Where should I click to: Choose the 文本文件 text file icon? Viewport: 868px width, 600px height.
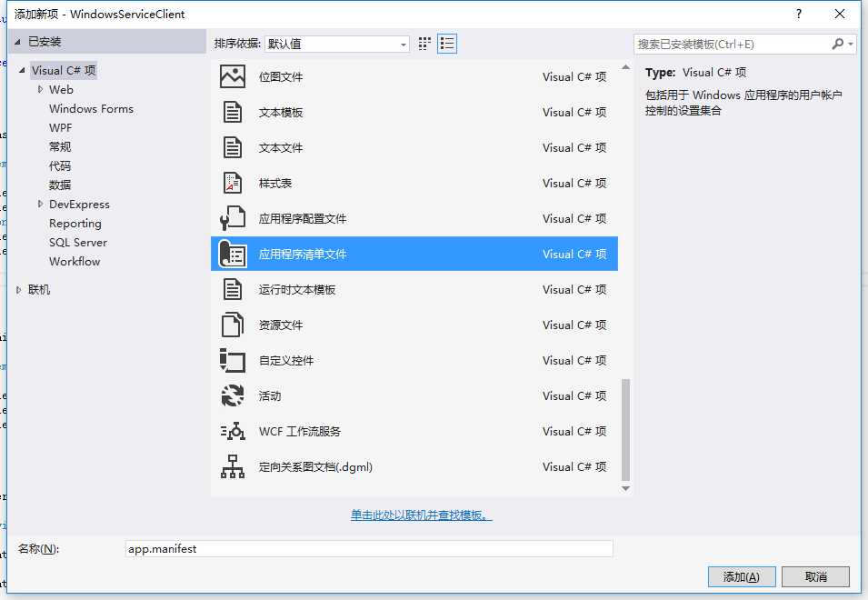(233, 148)
